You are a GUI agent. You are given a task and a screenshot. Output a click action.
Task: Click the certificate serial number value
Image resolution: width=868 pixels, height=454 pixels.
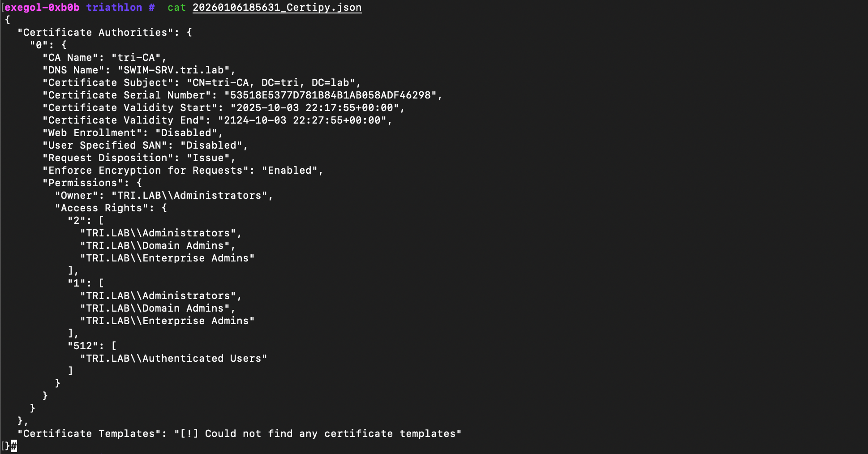(330, 95)
